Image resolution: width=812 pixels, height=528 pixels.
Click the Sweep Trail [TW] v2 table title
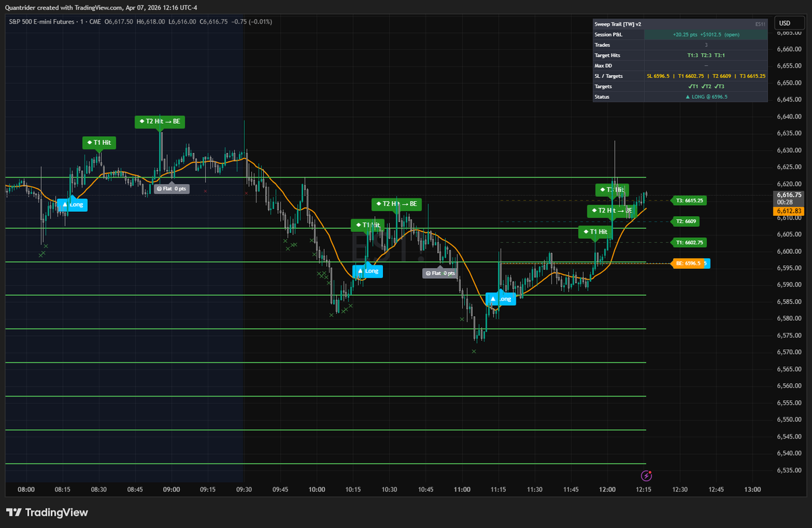(618, 24)
